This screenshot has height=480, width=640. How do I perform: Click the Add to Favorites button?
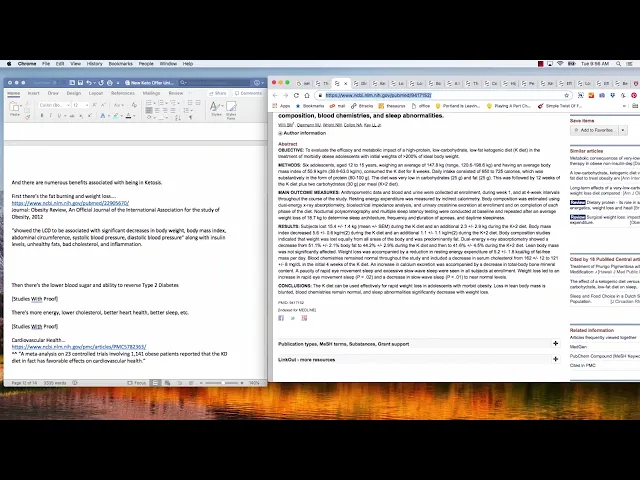click(x=594, y=130)
